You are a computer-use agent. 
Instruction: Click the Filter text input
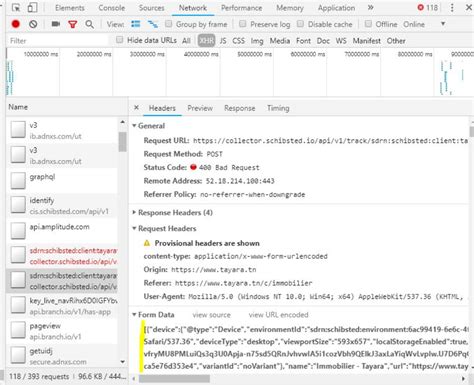[58, 41]
